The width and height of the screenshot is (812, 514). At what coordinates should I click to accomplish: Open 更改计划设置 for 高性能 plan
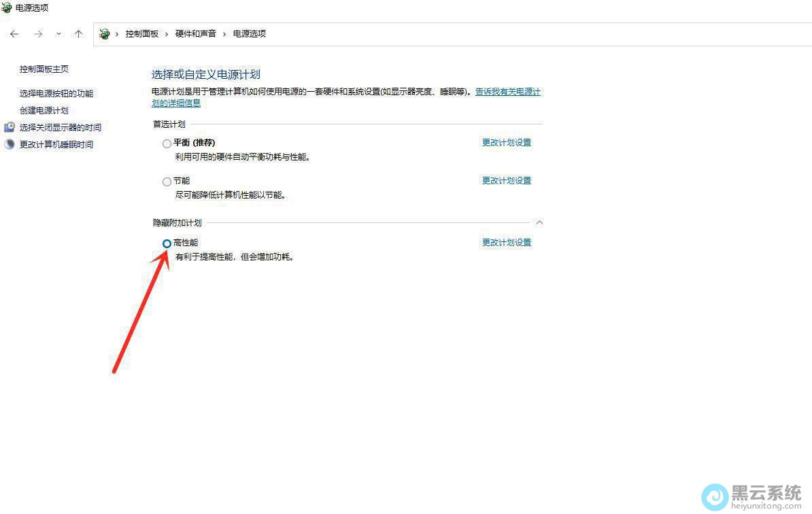coord(506,243)
